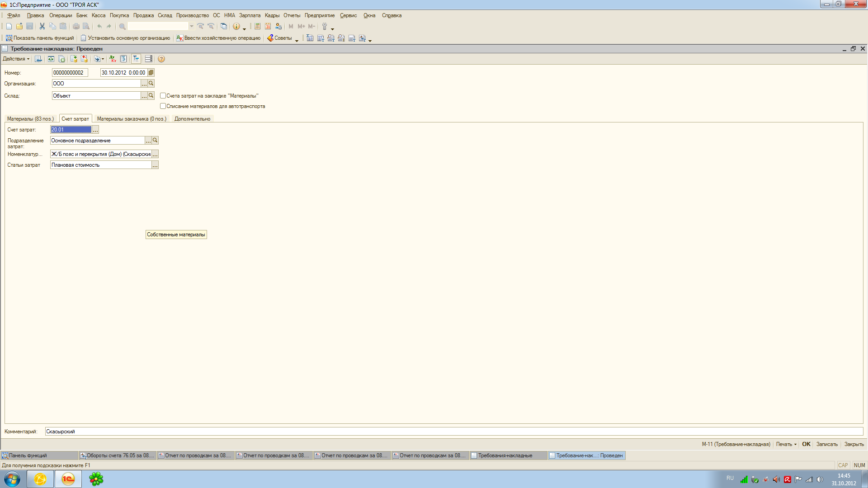
Task: Open the Действия dropdown menu
Action: click(x=16, y=59)
